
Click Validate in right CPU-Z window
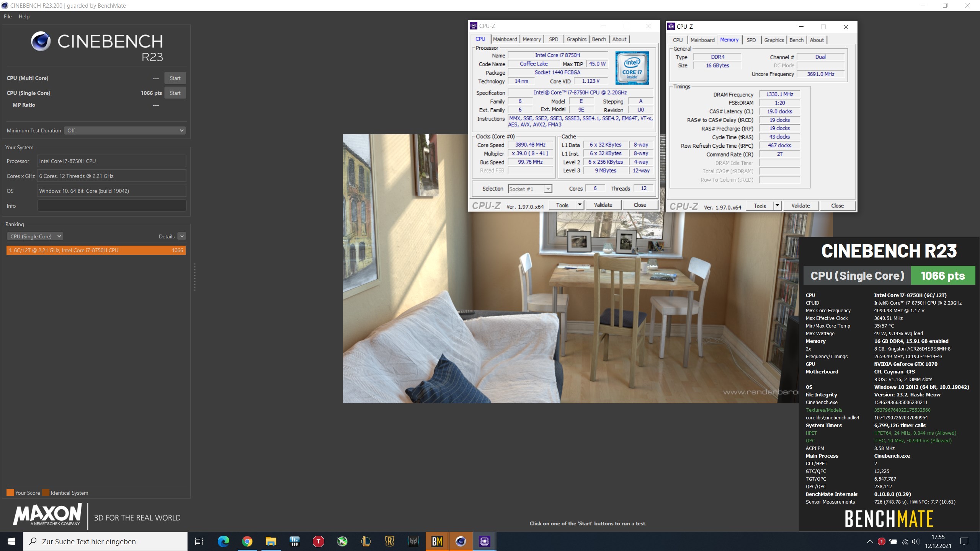click(800, 206)
